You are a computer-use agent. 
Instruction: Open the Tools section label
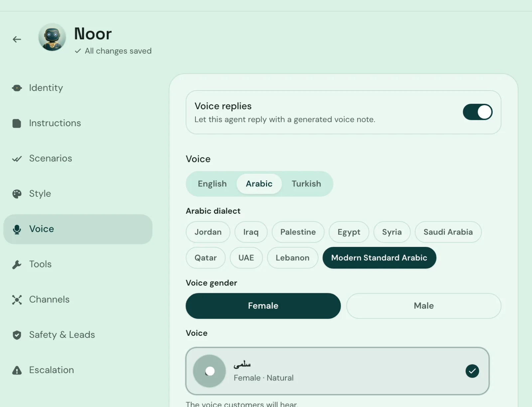40,264
